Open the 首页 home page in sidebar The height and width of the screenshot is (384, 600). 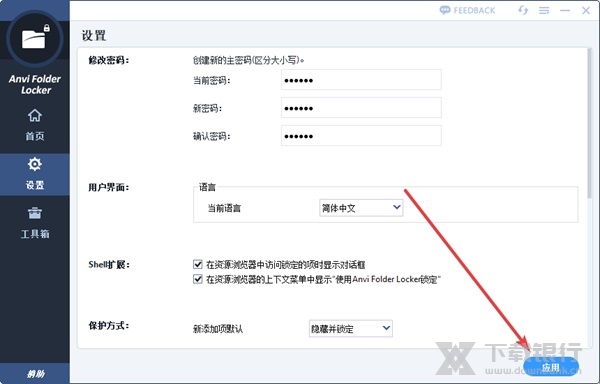35,125
